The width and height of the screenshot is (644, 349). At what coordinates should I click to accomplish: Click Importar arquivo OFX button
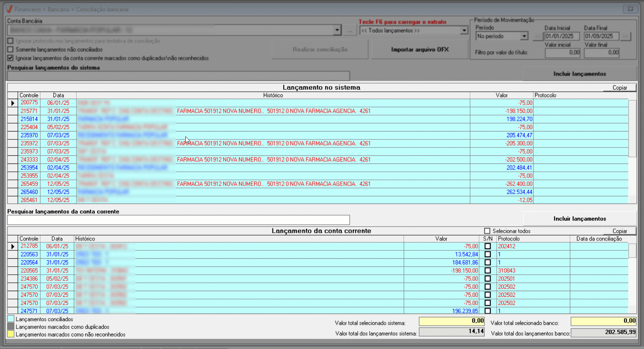click(420, 50)
